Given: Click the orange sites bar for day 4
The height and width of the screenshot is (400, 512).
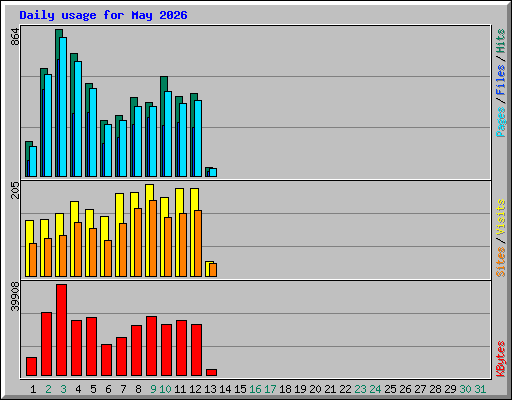Looking at the screenshot, I should [x=78, y=249].
